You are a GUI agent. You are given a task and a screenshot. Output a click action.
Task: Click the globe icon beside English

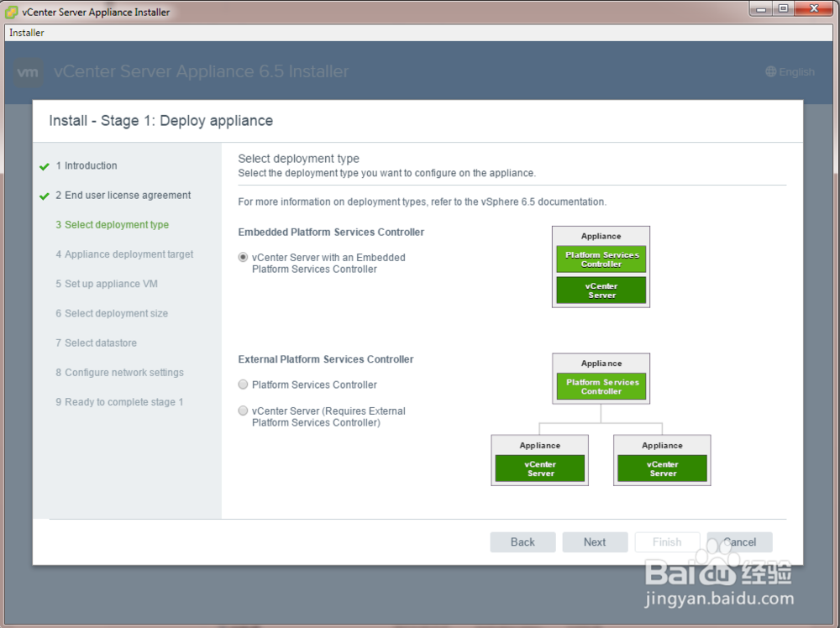(771, 71)
